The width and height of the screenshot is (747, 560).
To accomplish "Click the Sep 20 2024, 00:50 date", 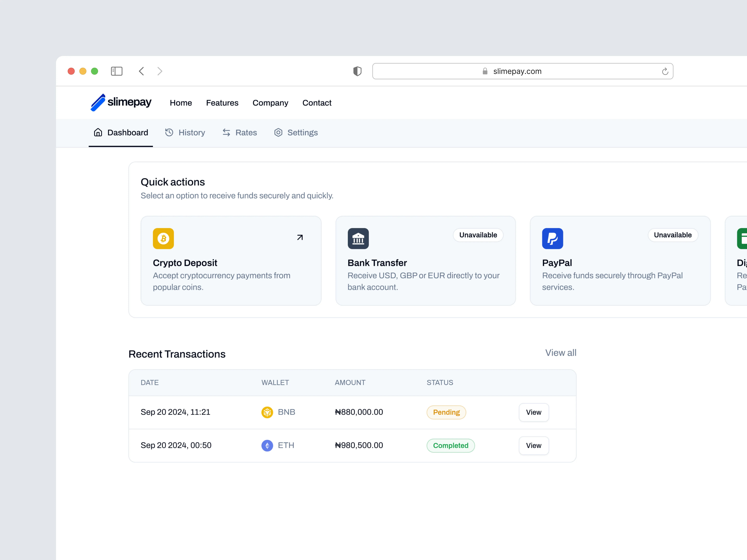I will 176,446.
